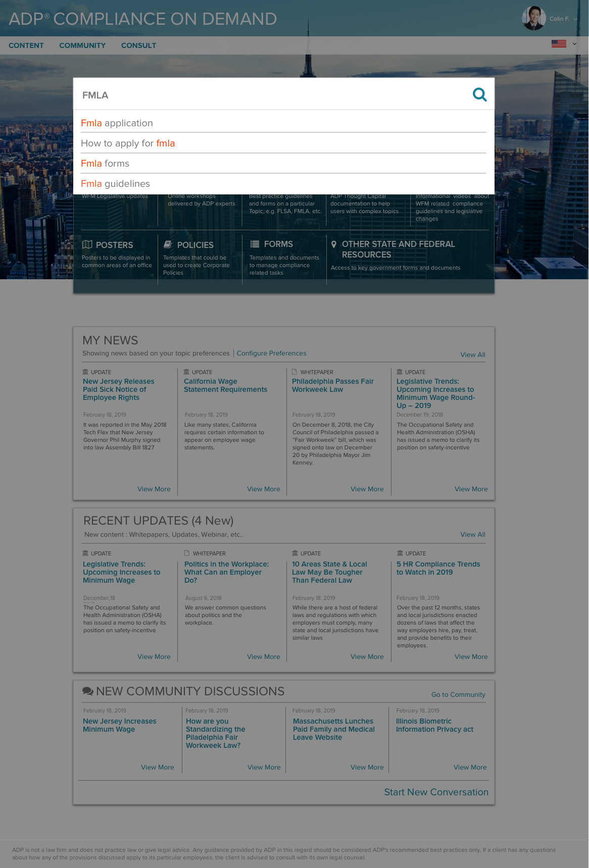Click the ADP Compliance on Demand logo title
589x868 pixels.
click(143, 19)
